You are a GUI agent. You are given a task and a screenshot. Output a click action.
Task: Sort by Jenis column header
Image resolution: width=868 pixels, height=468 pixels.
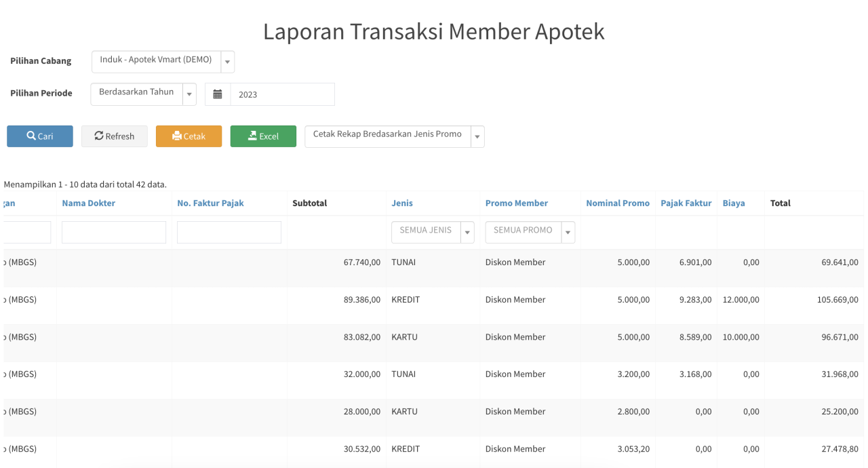click(x=402, y=203)
